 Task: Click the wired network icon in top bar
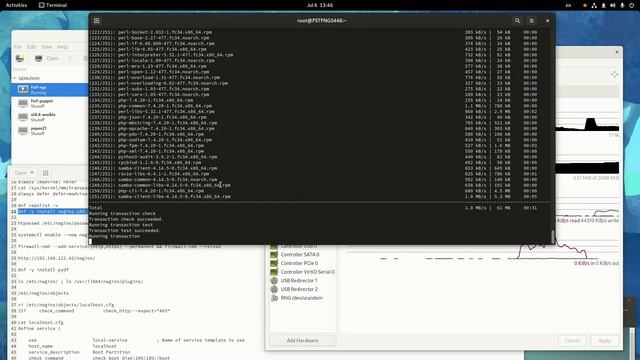pyautogui.click(x=594, y=5)
